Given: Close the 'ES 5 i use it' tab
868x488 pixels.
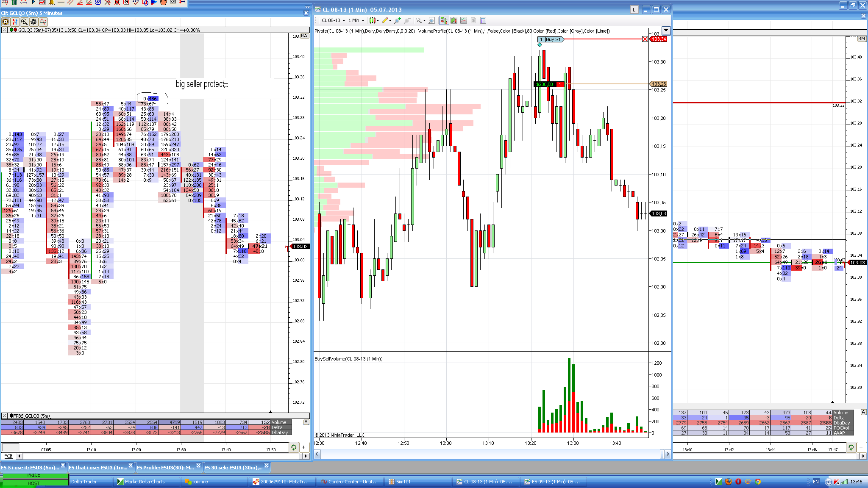Looking at the screenshot, I should (x=63, y=466).
